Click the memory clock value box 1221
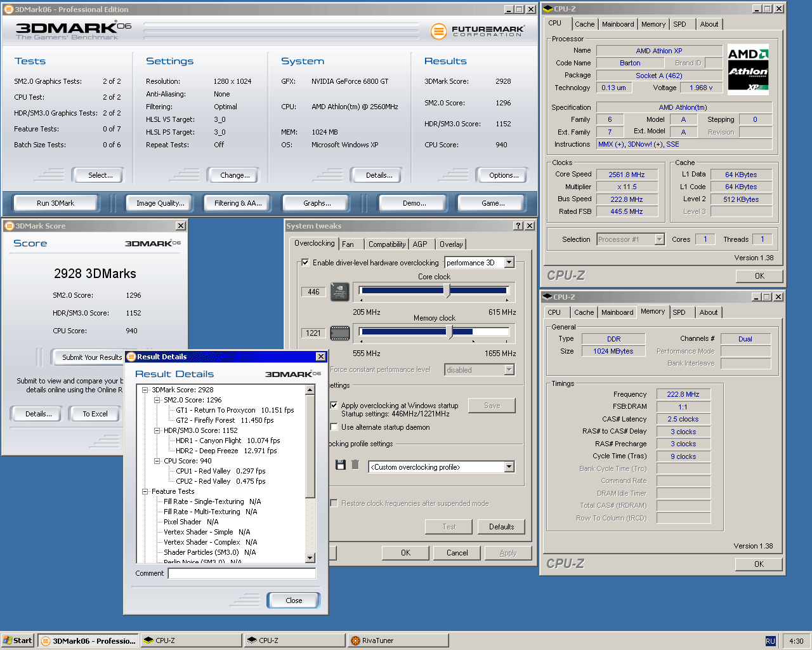Screen dimensions: 812x650 click(x=313, y=333)
